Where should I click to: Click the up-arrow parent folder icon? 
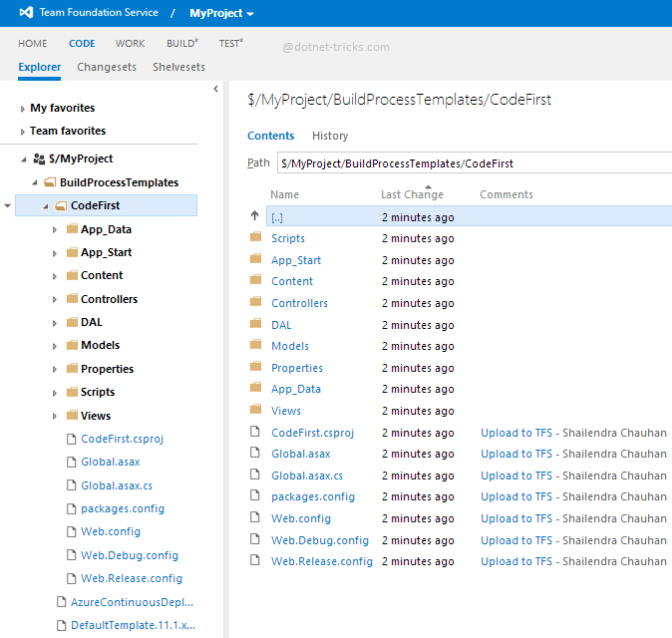click(254, 216)
